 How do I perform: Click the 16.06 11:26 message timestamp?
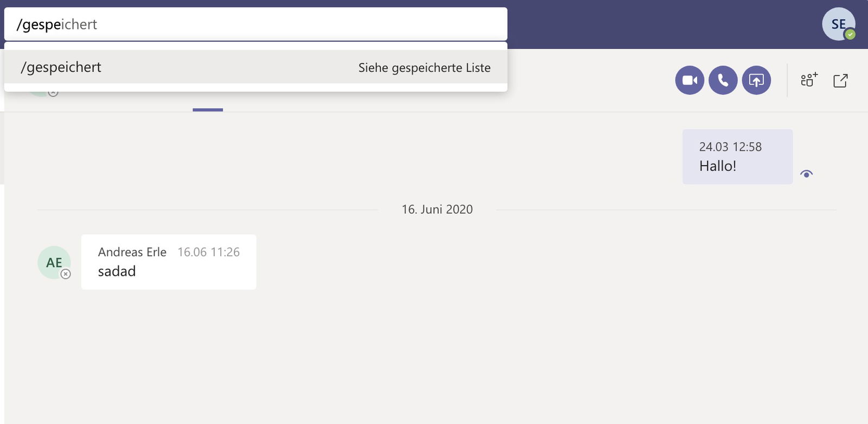click(208, 252)
